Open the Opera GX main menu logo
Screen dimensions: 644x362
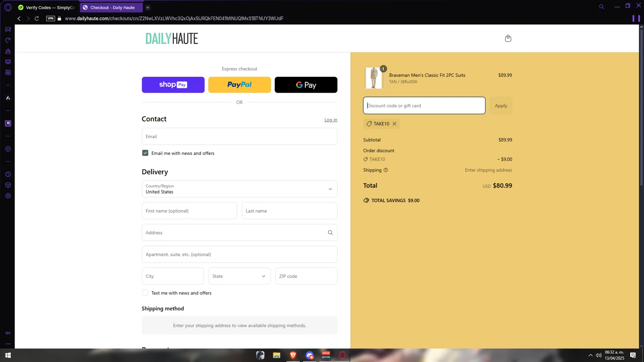point(8,7)
